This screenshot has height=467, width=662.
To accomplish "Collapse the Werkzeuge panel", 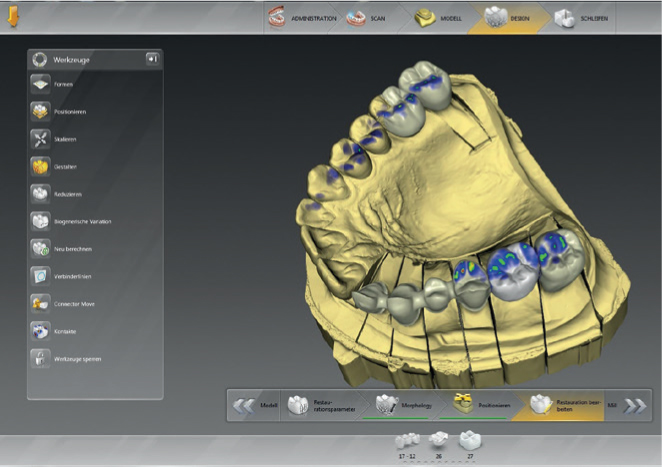I will point(152,59).
